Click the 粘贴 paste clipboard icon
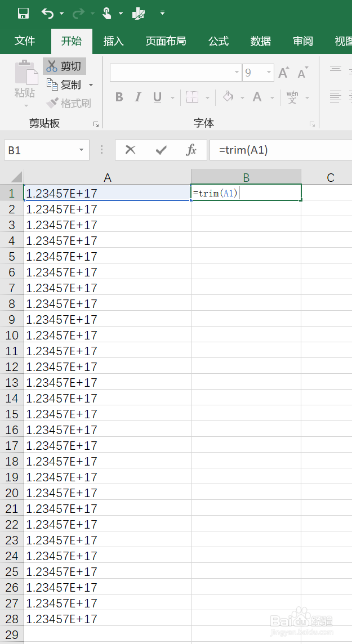This screenshot has width=352, height=644. [x=25, y=73]
